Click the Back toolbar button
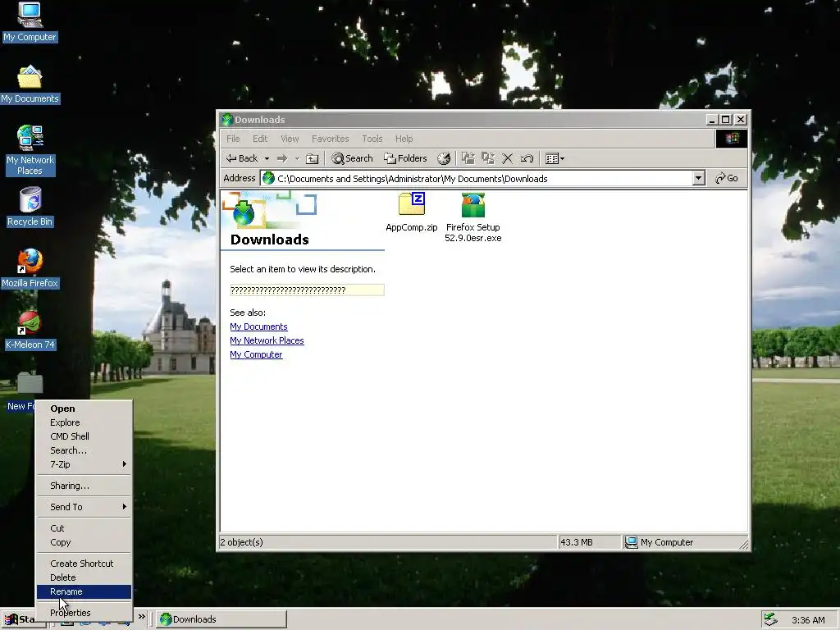 pyautogui.click(x=242, y=158)
